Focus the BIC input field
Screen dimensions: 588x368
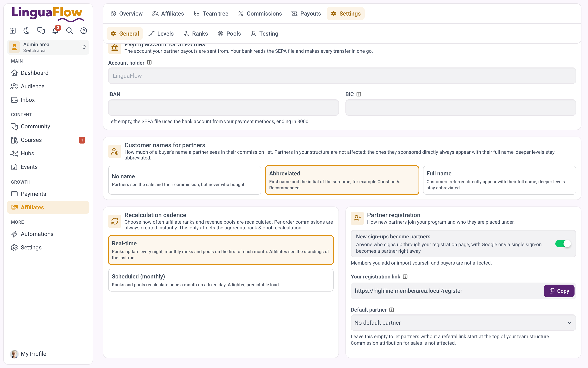pyautogui.click(x=460, y=108)
